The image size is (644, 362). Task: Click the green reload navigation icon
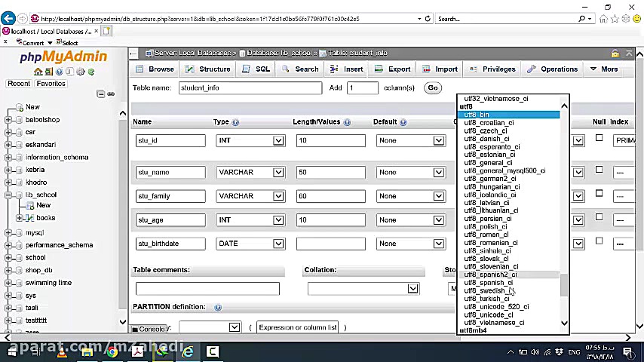[x=91, y=72]
